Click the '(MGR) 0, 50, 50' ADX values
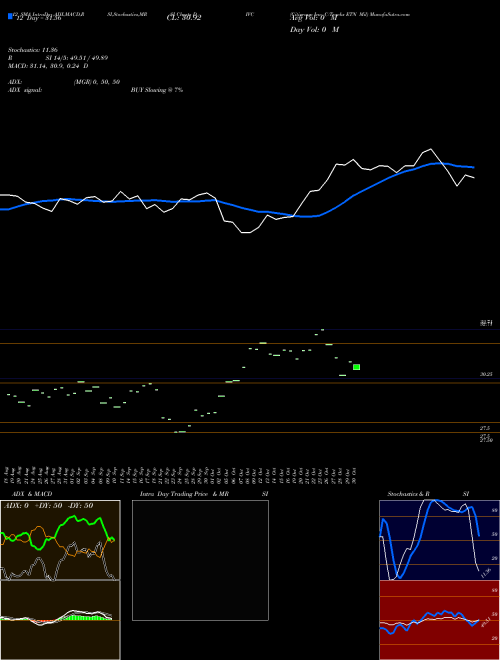This screenshot has width=500, height=660. pyautogui.click(x=96, y=82)
